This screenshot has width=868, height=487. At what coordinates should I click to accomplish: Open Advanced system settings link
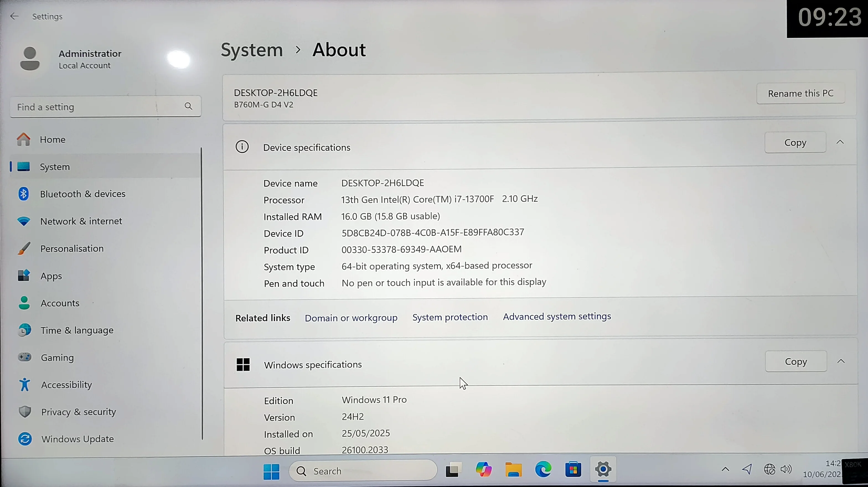557,316
